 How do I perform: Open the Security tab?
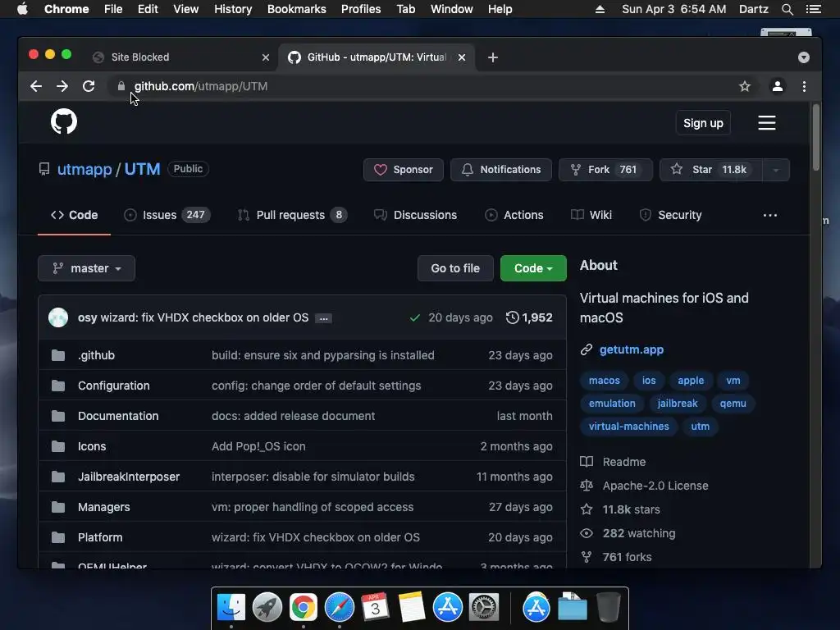(670, 215)
